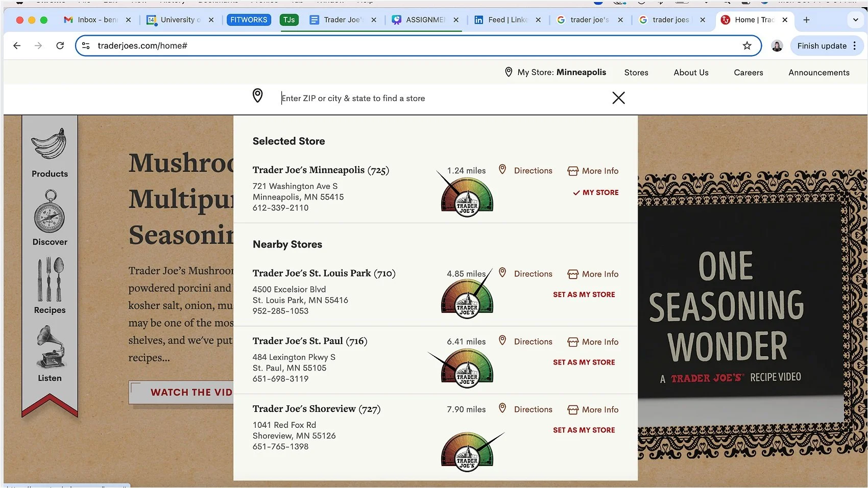Open a new tab with plus
The height and width of the screenshot is (488, 868).
806,20
